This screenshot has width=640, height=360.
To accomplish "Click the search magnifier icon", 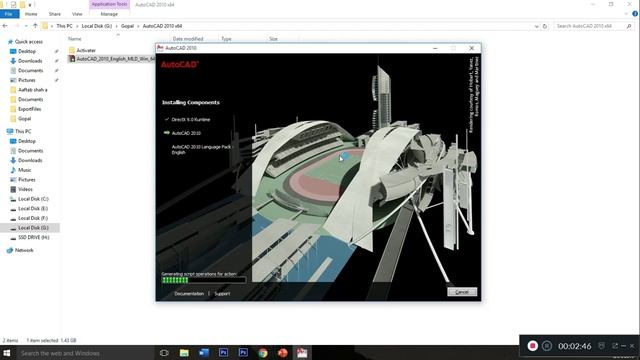I will 629,26.
